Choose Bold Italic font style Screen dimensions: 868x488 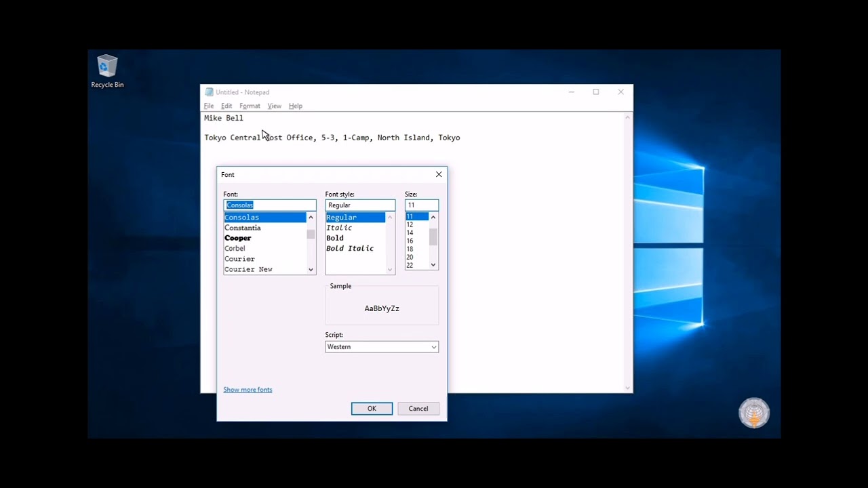355,248
